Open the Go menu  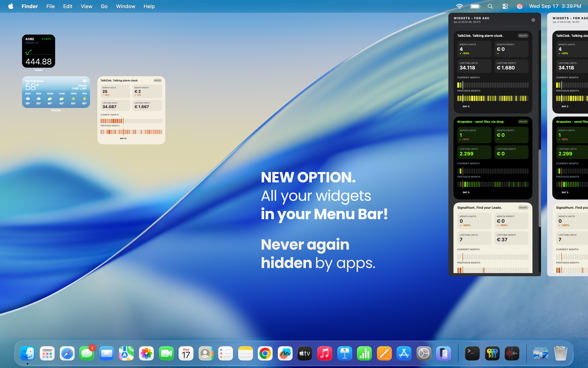(x=104, y=6)
